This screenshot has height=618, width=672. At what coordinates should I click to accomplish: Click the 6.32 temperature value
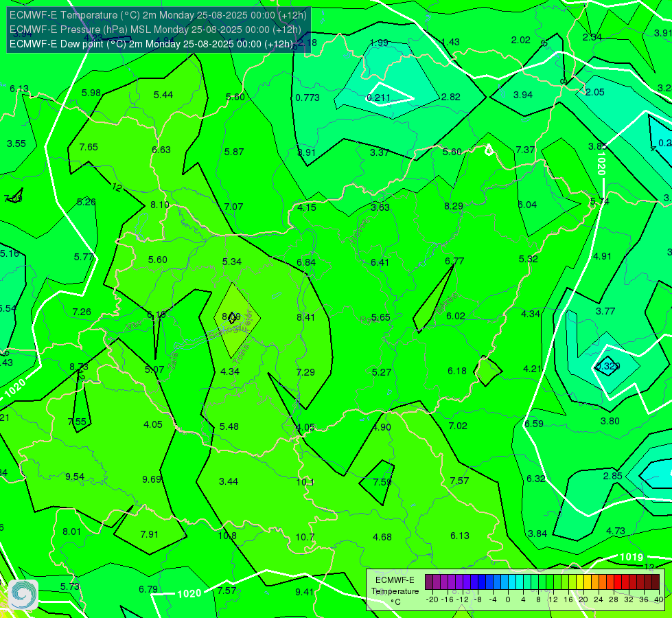click(535, 479)
